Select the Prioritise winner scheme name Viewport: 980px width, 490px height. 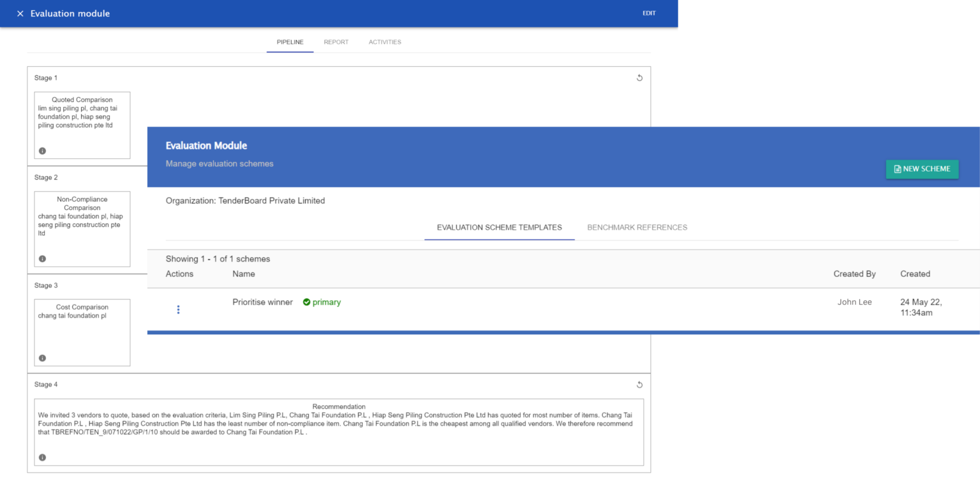262,302
